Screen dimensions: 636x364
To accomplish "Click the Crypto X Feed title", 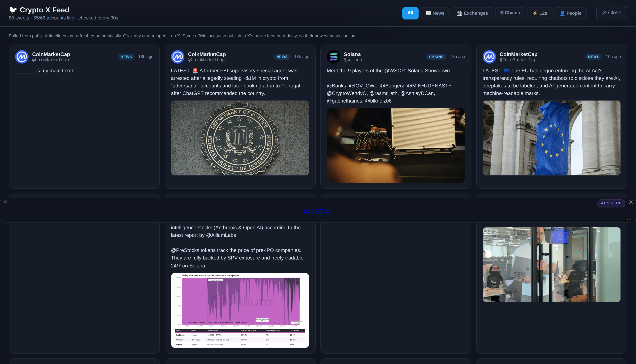I will (x=44, y=10).
